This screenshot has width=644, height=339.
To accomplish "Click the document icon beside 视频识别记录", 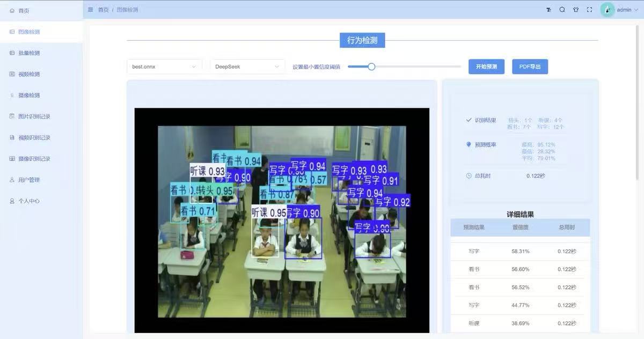I will pyautogui.click(x=12, y=138).
